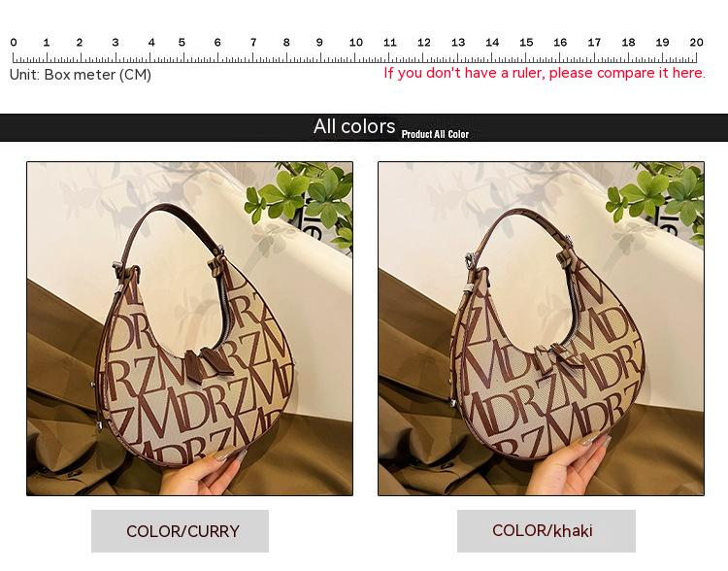728x571 pixels.
Task: Open the khaki bag product photo
Action: click(541, 328)
